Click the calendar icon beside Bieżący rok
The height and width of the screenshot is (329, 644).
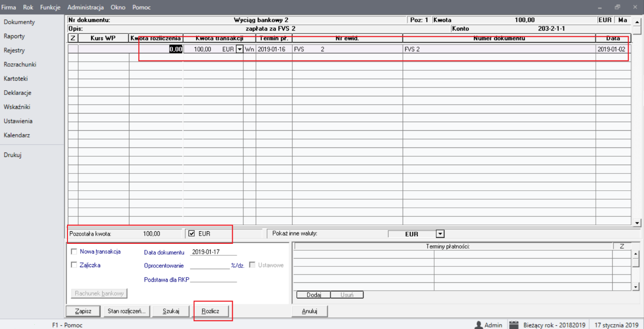coord(514,325)
